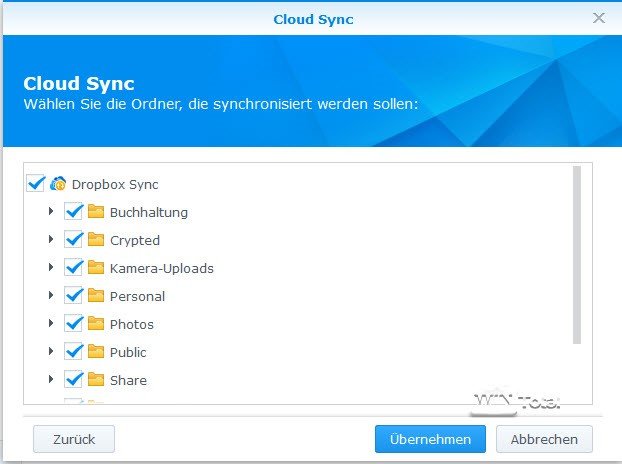Expand the Public folder node
The width and height of the screenshot is (622, 464).
(x=51, y=352)
